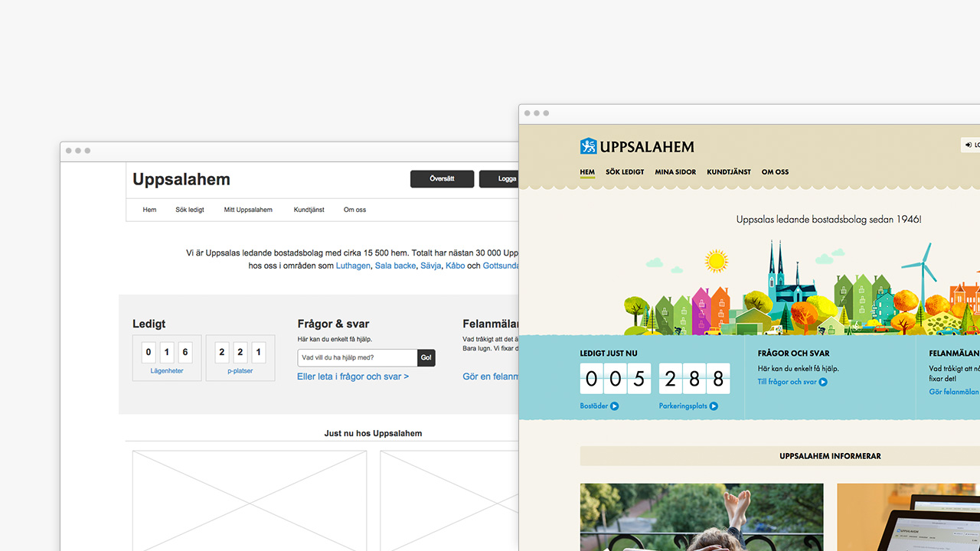Open KUNDTJÄNST in the colored site navigation
The width and height of the screenshot is (980, 551).
[729, 172]
